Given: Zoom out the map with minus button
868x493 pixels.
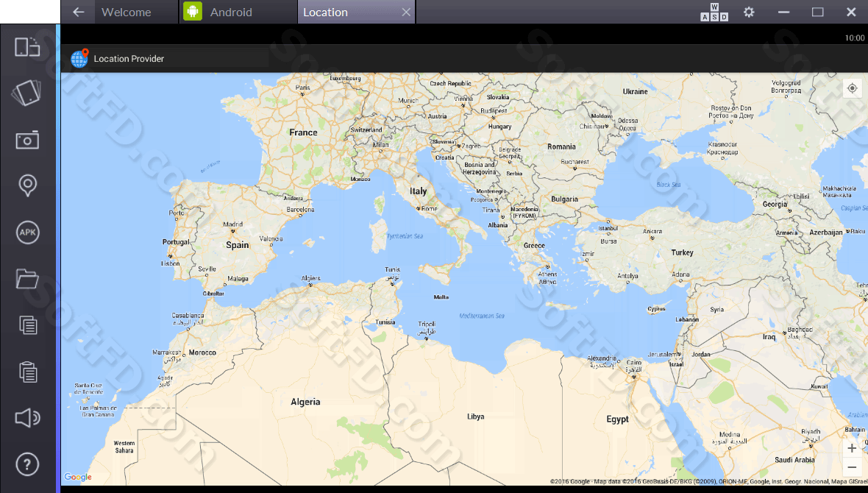Looking at the screenshot, I should [x=852, y=467].
